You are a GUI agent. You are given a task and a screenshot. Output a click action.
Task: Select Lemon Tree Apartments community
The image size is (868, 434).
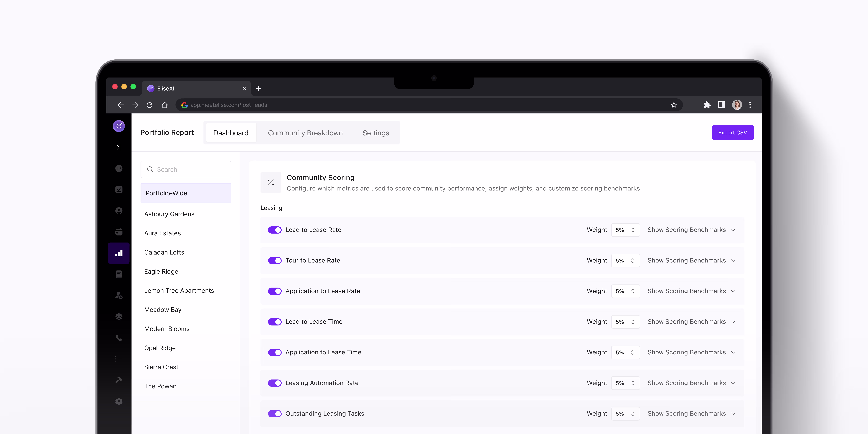click(179, 291)
